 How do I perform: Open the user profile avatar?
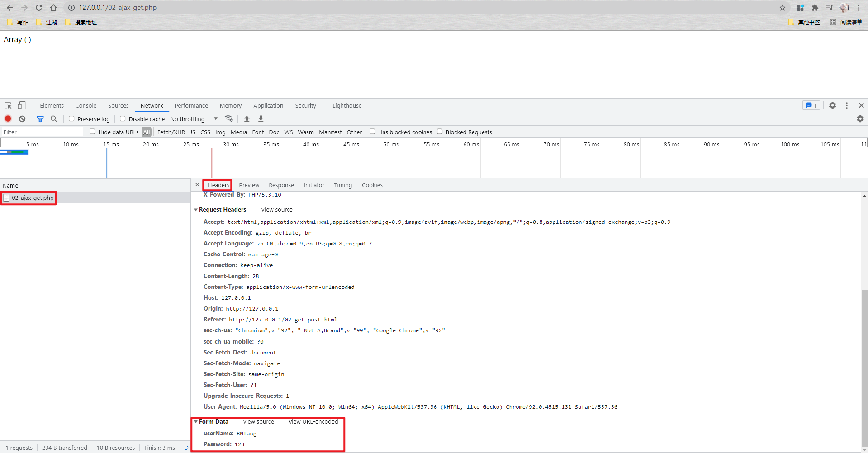click(x=844, y=8)
